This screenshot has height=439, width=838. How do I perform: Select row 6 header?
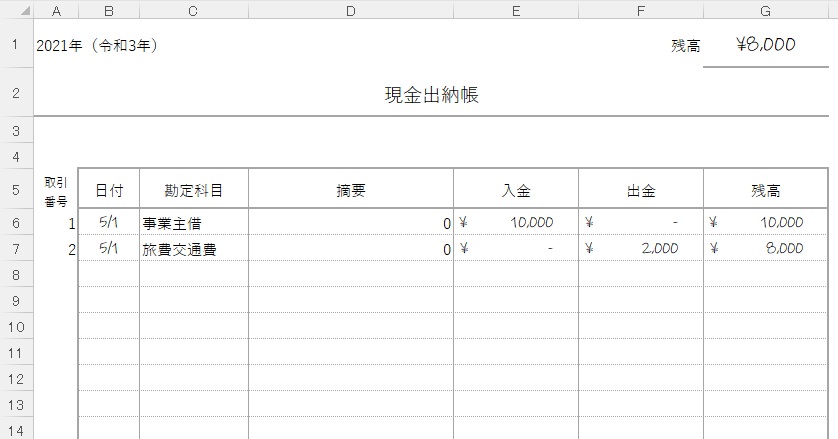pos(16,222)
